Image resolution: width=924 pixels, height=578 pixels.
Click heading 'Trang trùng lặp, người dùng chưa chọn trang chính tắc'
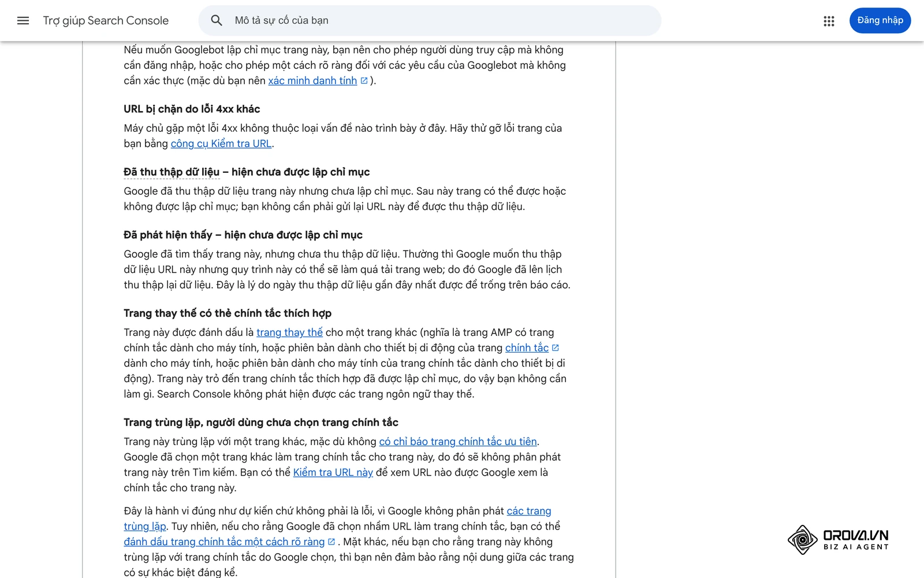pos(261,423)
